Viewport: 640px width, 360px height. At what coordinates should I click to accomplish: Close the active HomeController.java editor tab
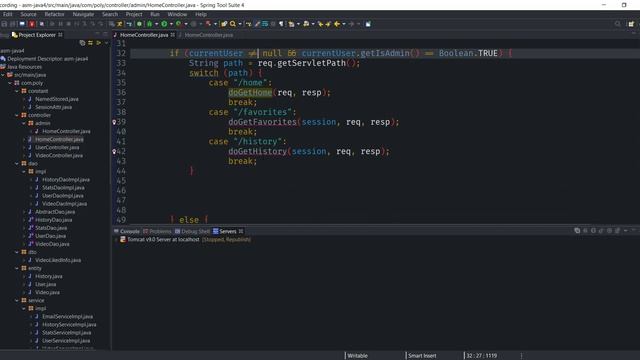click(x=173, y=35)
